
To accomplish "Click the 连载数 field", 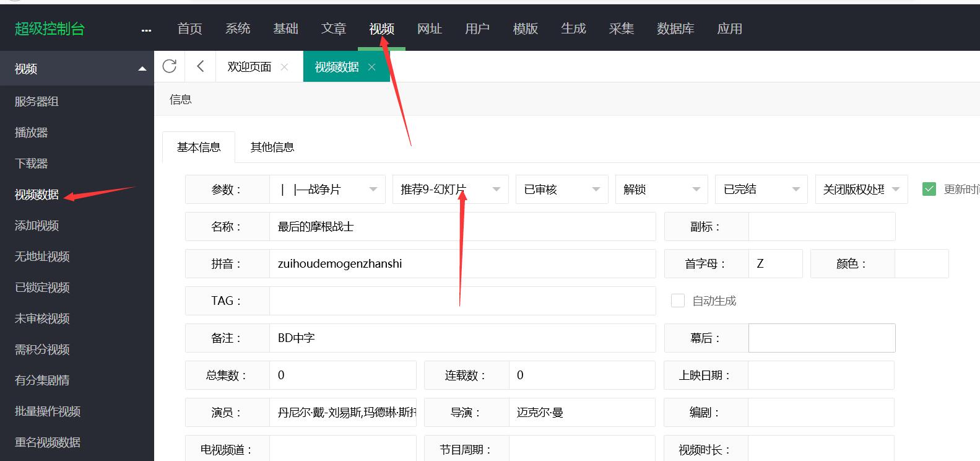I will tap(582, 375).
